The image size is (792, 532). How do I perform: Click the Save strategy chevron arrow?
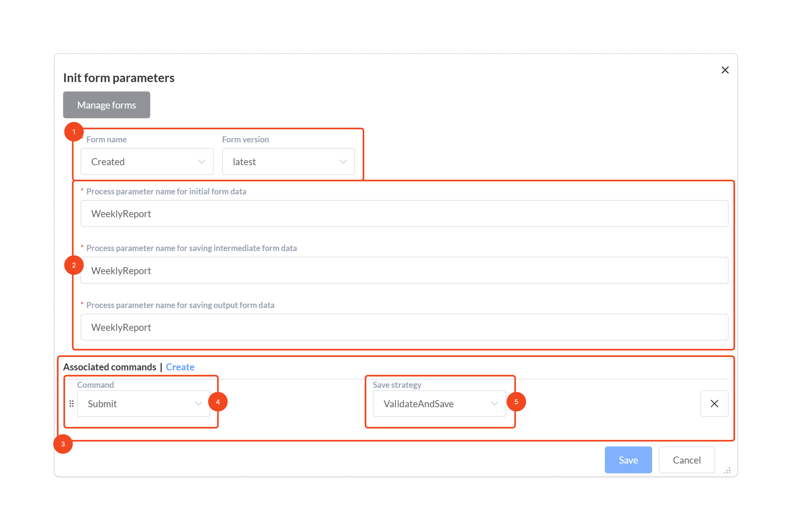click(x=494, y=403)
